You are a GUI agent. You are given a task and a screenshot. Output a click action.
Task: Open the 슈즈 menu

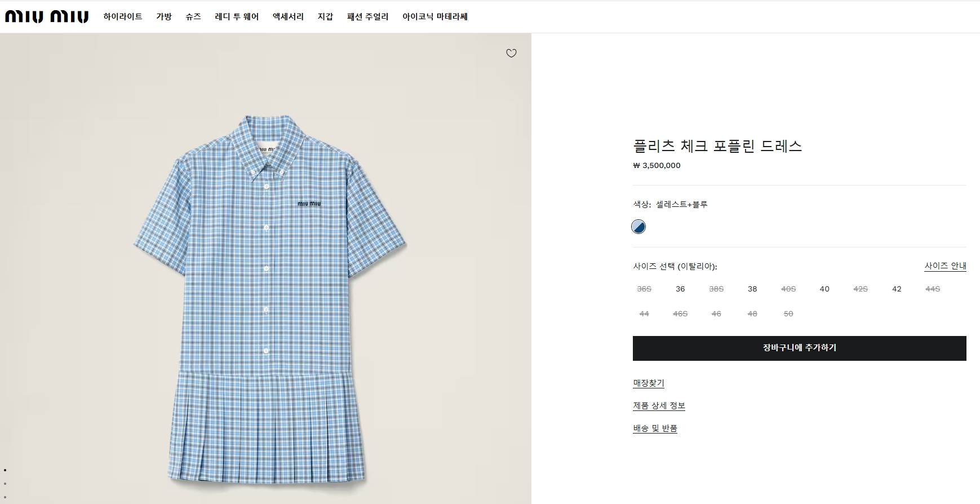(x=193, y=17)
